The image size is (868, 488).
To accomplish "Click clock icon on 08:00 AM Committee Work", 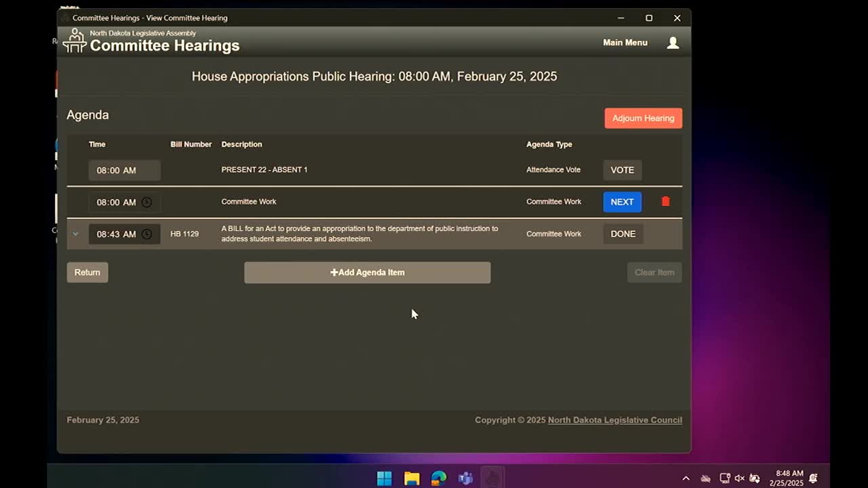I will pos(146,202).
